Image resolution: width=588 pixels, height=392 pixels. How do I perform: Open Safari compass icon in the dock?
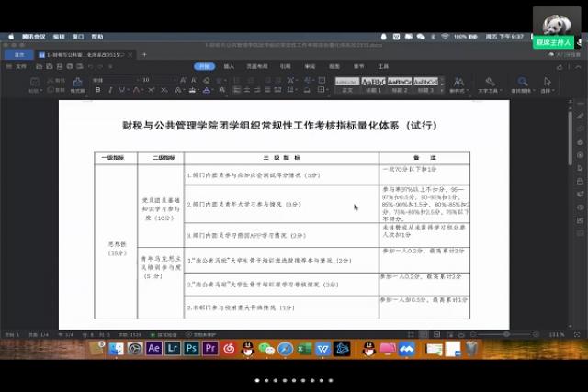click(x=286, y=349)
